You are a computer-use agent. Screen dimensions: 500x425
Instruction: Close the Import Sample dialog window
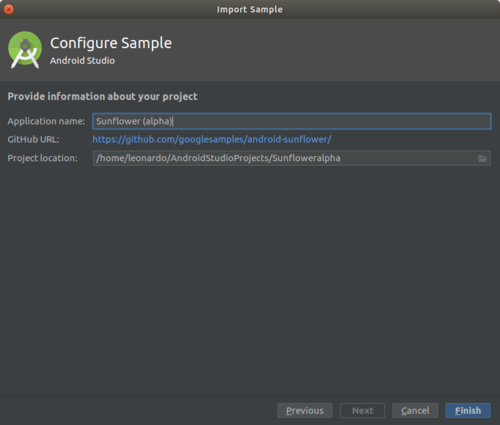pyautogui.click(x=9, y=9)
